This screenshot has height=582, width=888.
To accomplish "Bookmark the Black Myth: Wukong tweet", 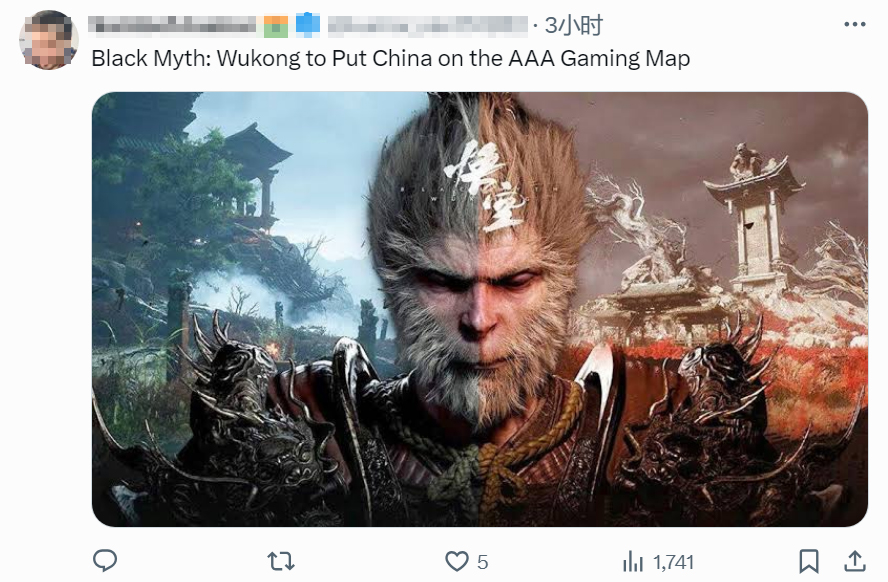I will [x=809, y=562].
